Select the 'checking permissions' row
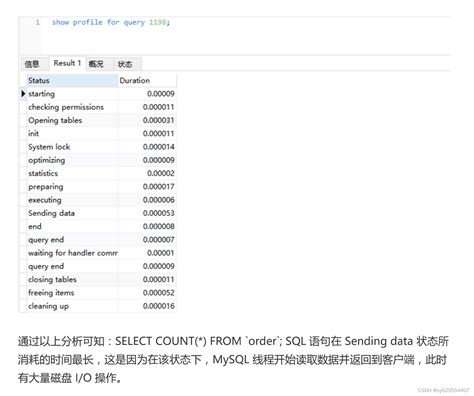The height and width of the screenshot is (396, 474). tap(101, 107)
